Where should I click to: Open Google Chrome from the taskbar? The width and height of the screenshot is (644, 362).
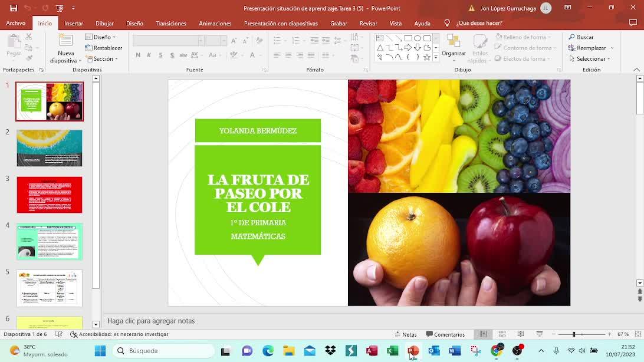[x=497, y=351]
